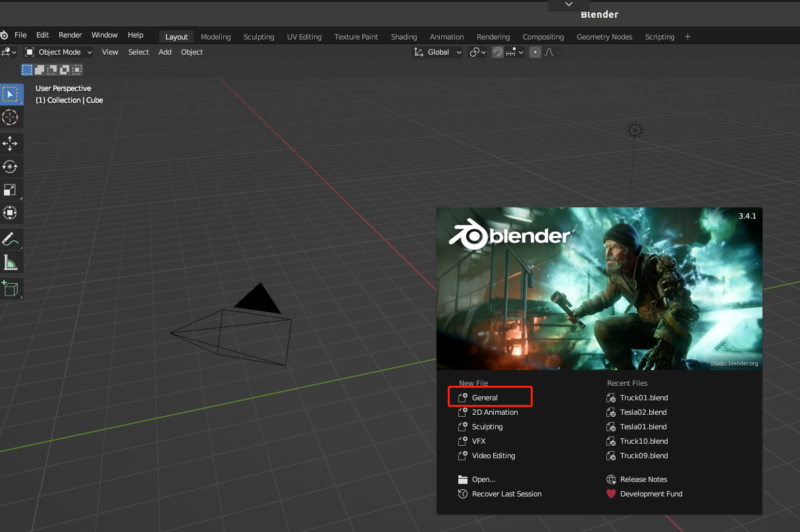Choose the Transform tool in toolbar
Image resolution: width=800 pixels, height=532 pixels.
(x=11, y=213)
